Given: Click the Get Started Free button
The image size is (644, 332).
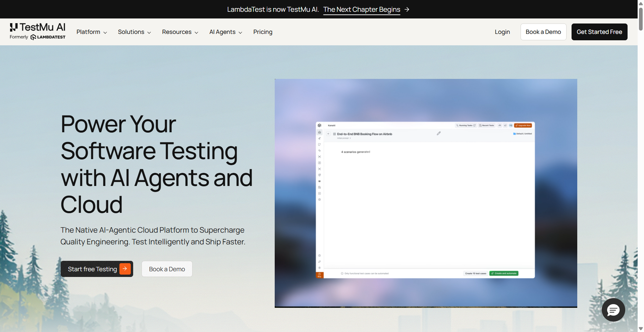Looking at the screenshot, I should (x=599, y=32).
